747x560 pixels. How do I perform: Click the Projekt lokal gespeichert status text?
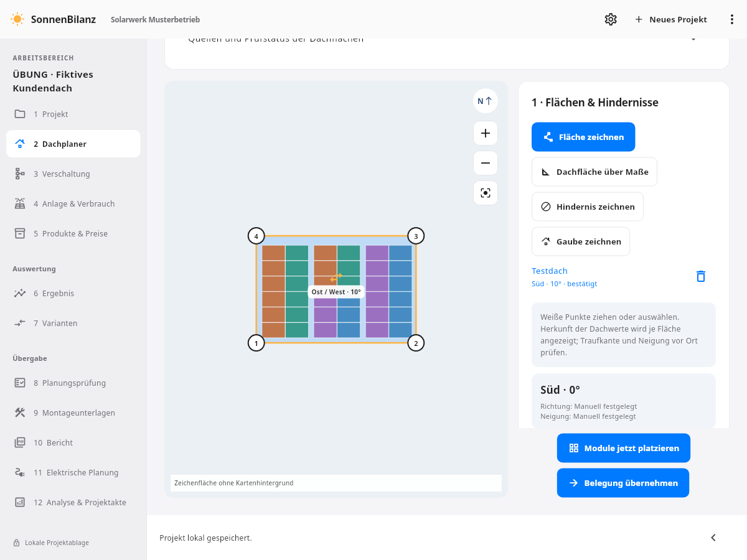[205, 538]
